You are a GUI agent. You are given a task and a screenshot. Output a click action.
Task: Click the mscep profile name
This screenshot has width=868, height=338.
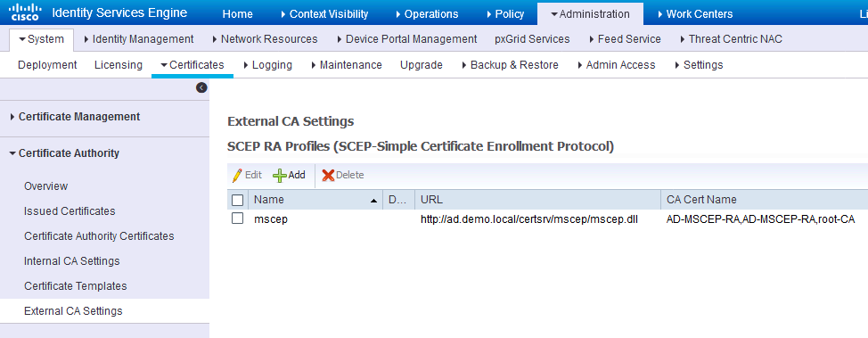[271, 218]
